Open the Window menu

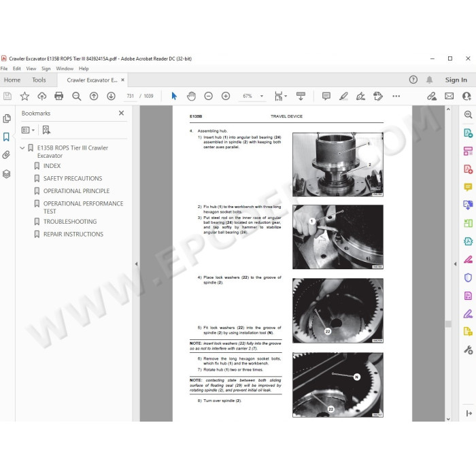pos(65,69)
